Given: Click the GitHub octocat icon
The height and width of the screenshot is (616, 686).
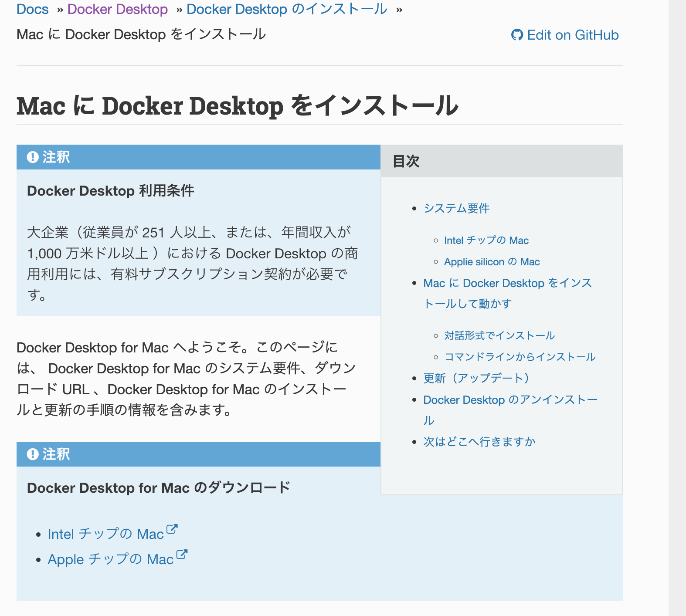Looking at the screenshot, I should click(517, 35).
